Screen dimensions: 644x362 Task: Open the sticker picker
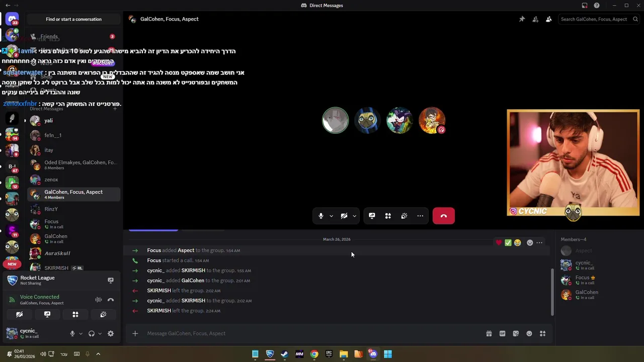[x=516, y=333]
